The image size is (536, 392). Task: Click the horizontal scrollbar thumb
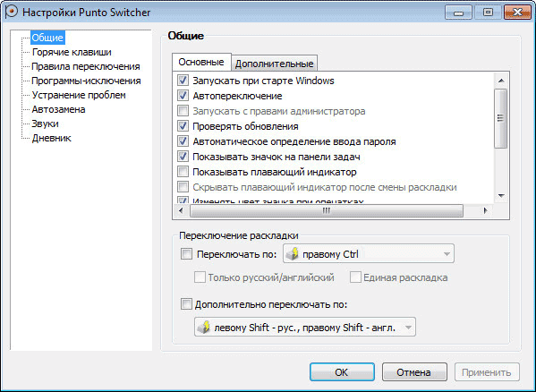(x=327, y=210)
